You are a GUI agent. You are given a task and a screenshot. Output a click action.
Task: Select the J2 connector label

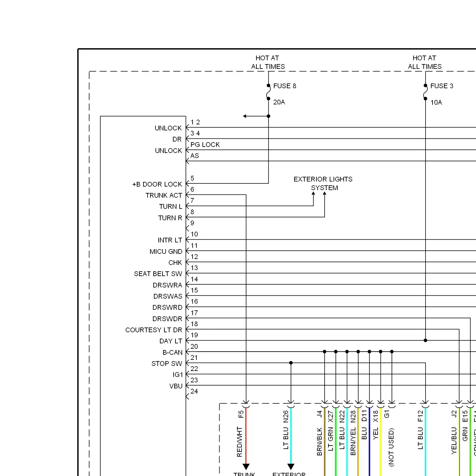click(454, 414)
